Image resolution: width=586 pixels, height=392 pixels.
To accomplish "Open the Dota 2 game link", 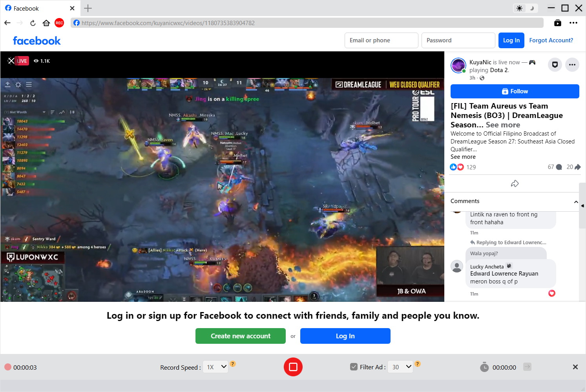I will [499, 70].
